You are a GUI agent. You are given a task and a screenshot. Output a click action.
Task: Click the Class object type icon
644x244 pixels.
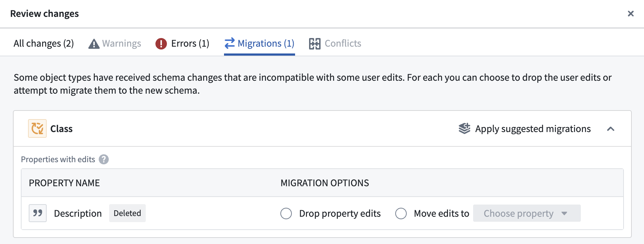[x=37, y=128]
